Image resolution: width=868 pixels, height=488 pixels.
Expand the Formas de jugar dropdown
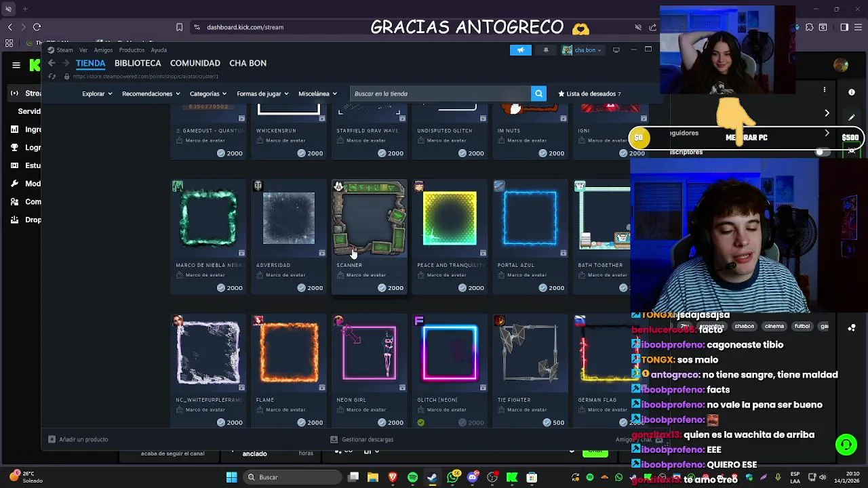(262, 94)
